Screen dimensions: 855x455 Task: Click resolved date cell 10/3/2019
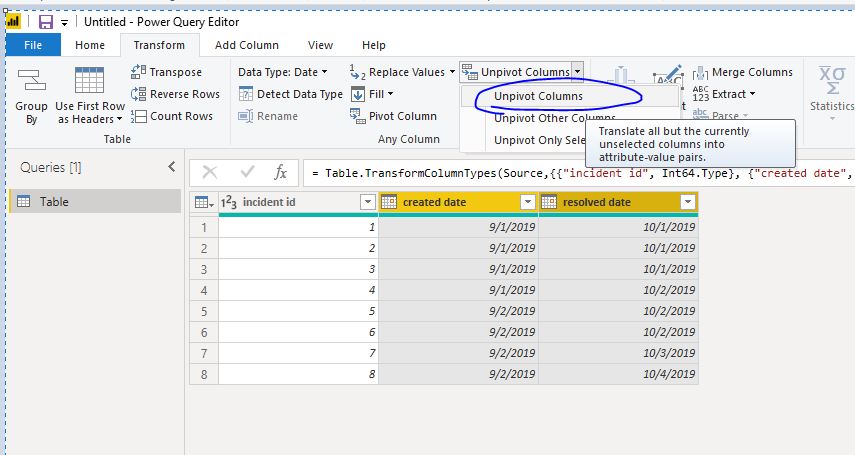(x=618, y=353)
